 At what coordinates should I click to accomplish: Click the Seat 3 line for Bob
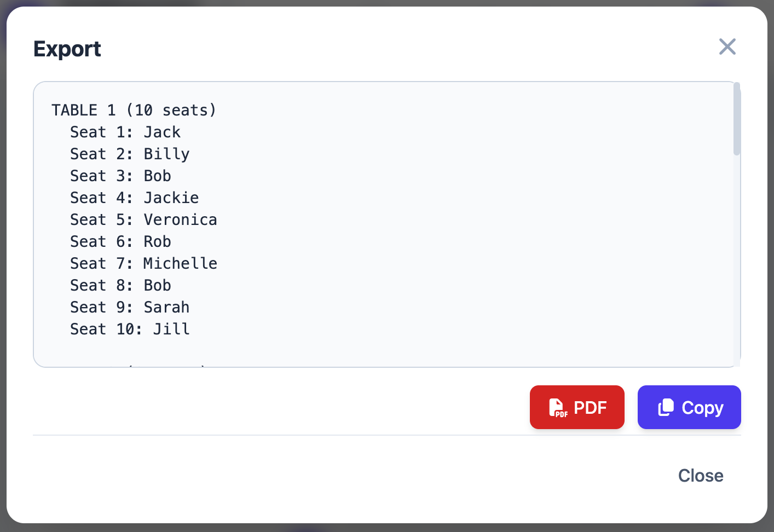[x=120, y=176]
